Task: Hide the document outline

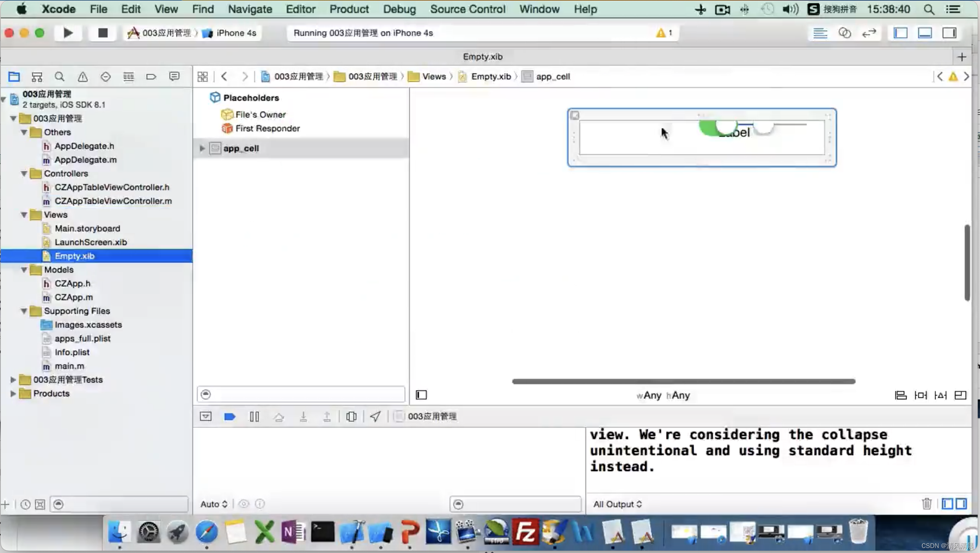Action: [421, 395]
